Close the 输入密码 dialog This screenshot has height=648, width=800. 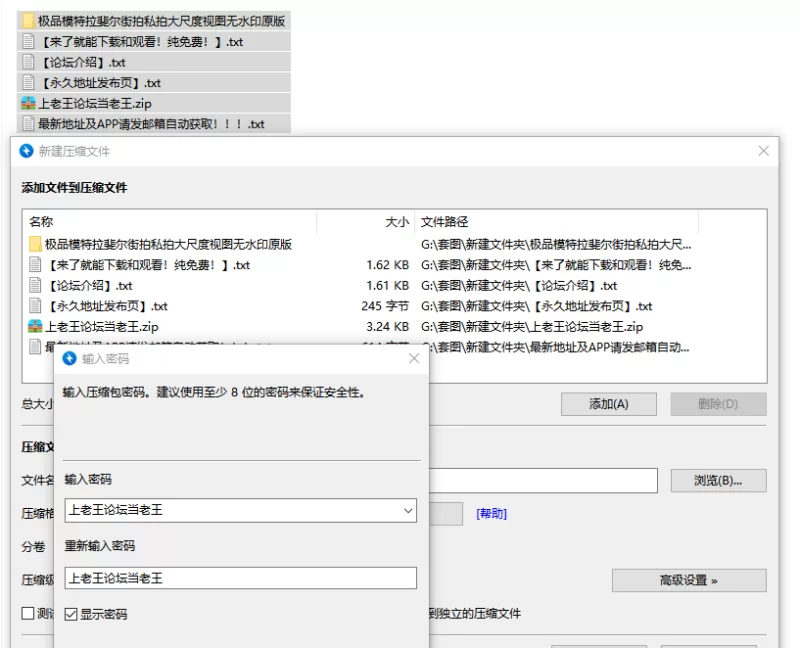413,358
